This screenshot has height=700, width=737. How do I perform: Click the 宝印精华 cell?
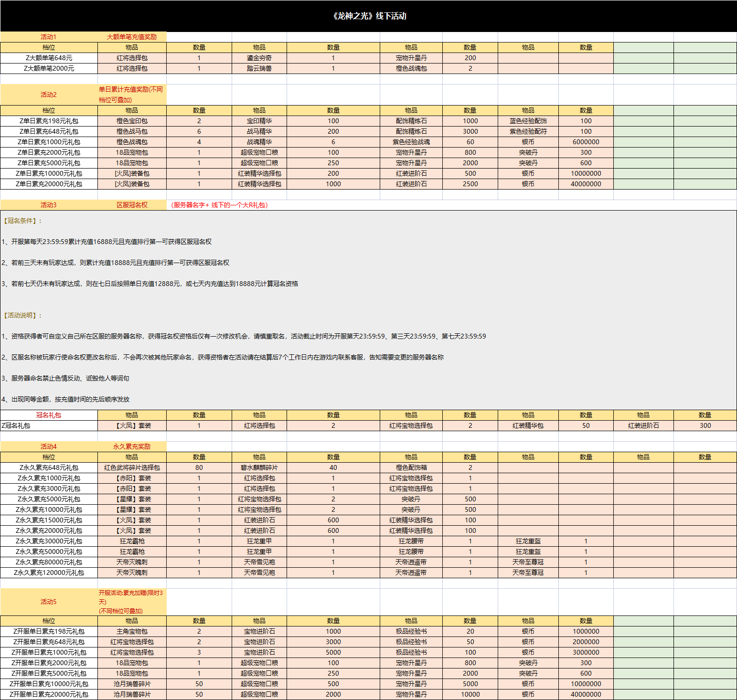pos(259,121)
